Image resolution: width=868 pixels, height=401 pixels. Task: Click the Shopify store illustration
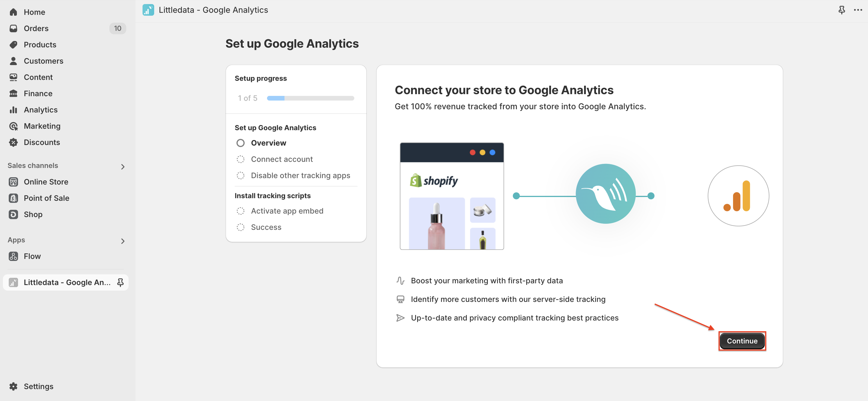tap(451, 196)
